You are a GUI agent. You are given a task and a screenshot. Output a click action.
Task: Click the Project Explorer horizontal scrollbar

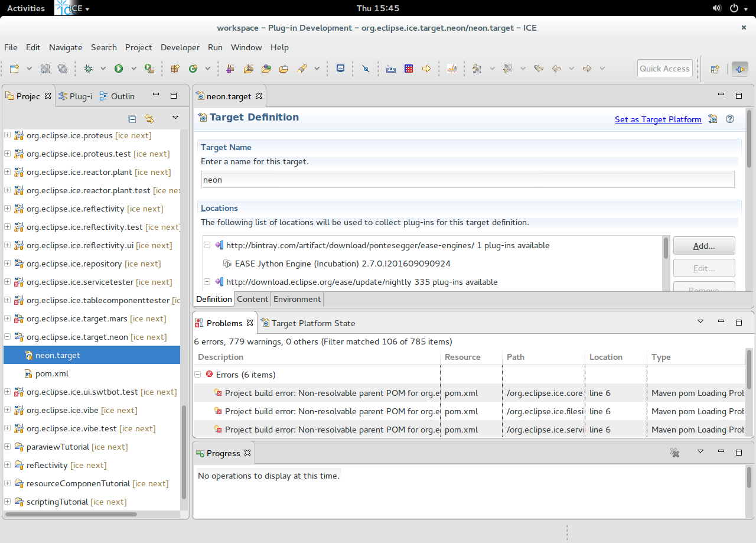tap(70, 515)
